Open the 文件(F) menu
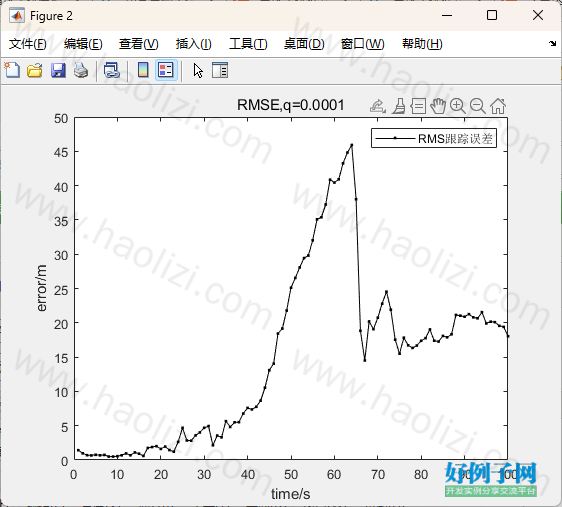 (x=28, y=44)
